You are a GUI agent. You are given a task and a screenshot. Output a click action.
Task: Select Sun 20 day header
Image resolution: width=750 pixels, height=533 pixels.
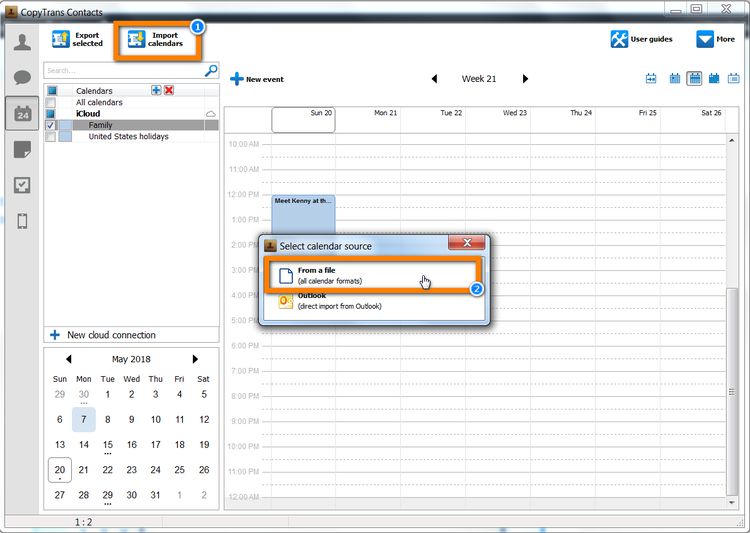[x=303, y=120]
